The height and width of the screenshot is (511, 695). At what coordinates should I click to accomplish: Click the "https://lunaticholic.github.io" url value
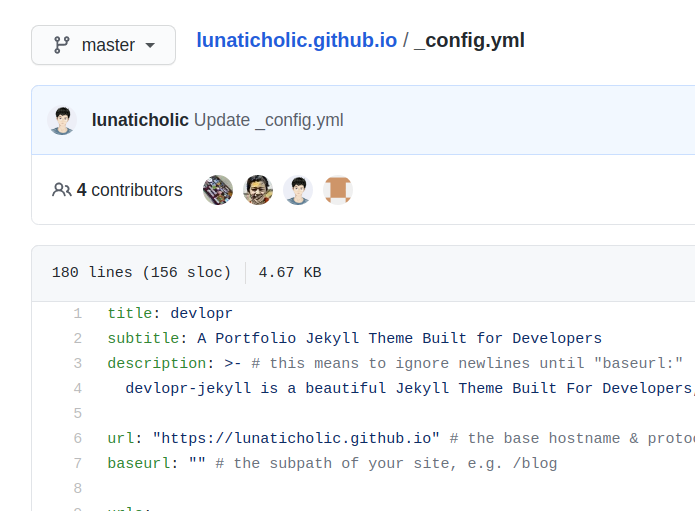point(296,438)
